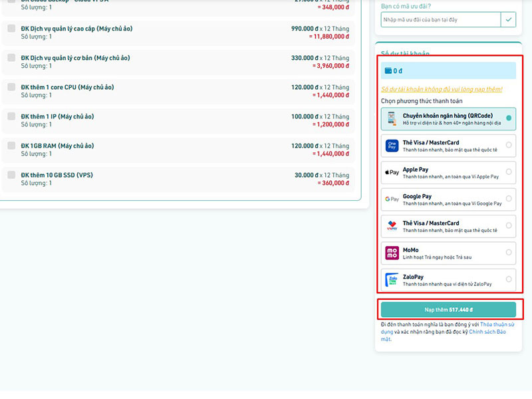Focus the promo code input field

pyautogui.click(x=440, y=20)
